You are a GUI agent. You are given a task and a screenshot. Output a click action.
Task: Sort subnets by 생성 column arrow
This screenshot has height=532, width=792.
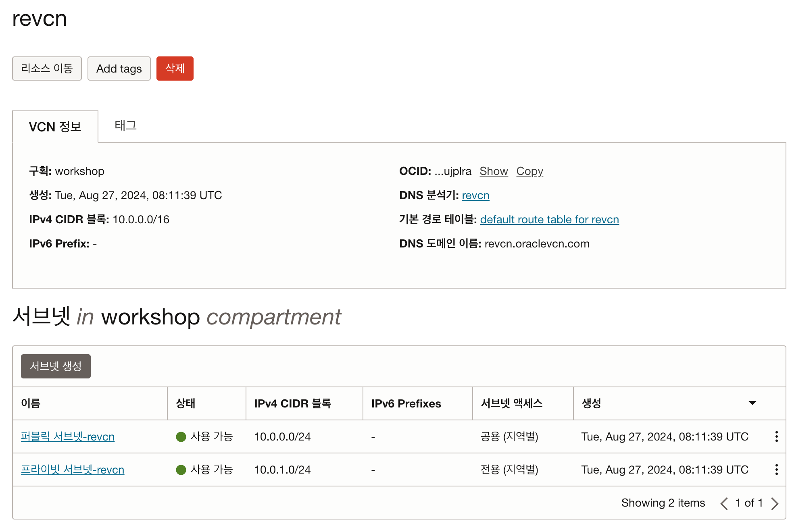point(752,403)
